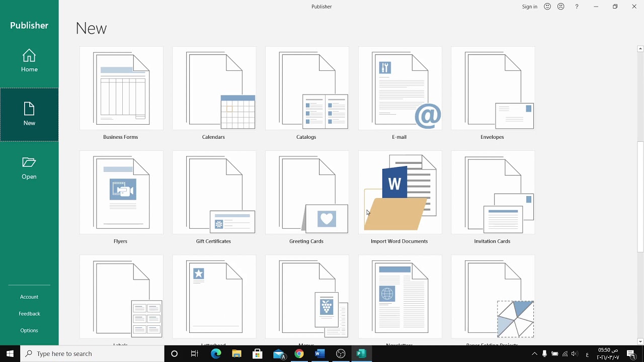Viewport: 644px width, 362px height.
Task: Go to the Home tab in sidebar
Action: coord(29,61)
